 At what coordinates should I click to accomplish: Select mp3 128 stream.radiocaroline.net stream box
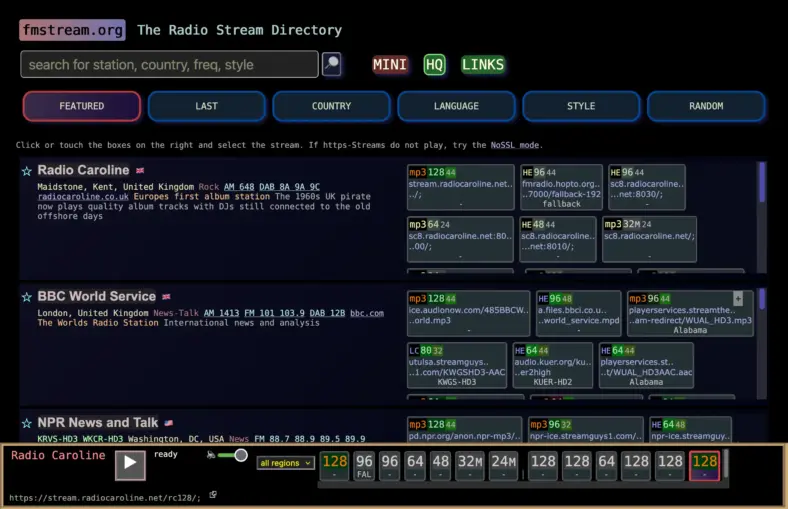460,187
